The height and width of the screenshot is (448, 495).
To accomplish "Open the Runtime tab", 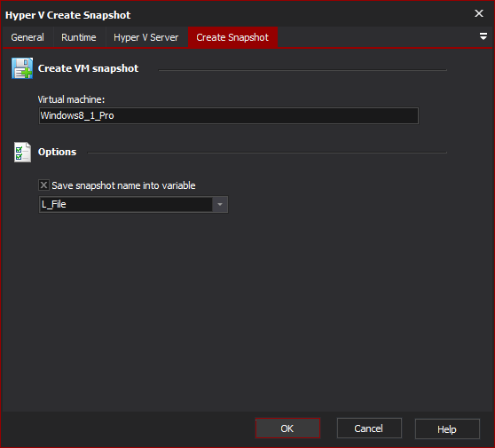I will point(79,37).
